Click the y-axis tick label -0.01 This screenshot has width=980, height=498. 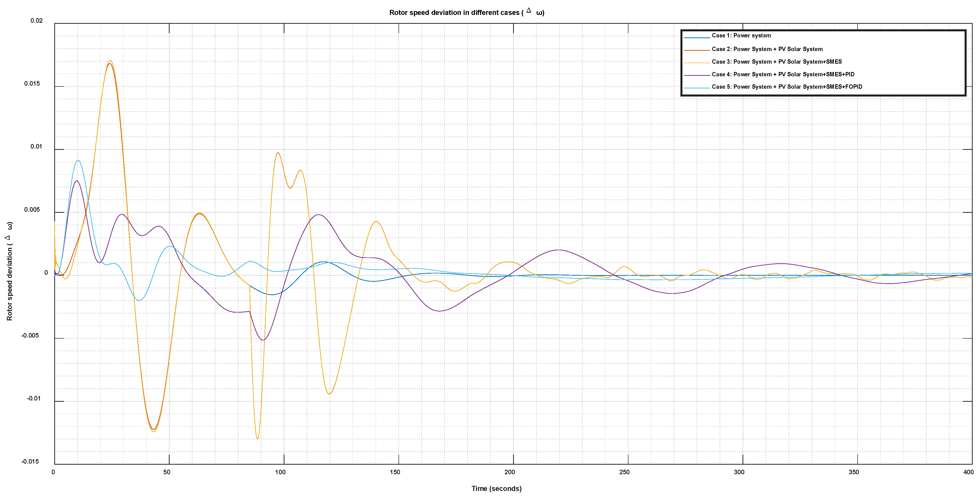tap(34, 398)
